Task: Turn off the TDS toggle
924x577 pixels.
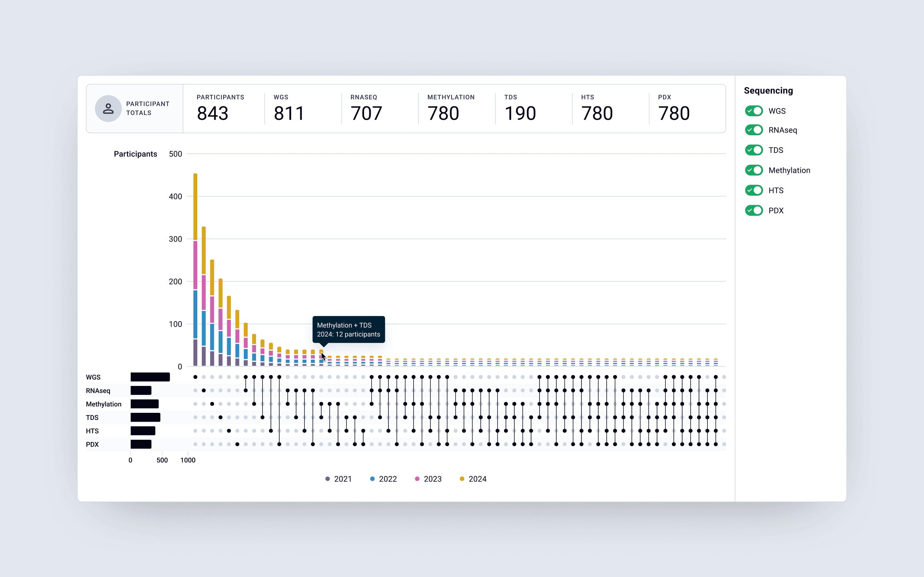Action: (x=754, y=150)
